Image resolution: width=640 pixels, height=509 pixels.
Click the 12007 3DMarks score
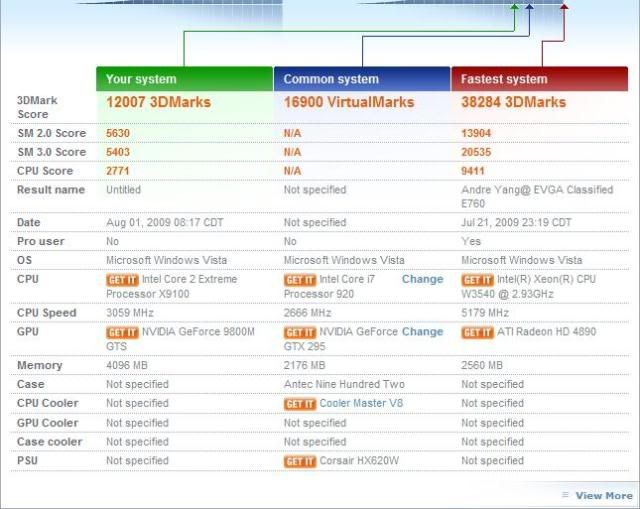click(158, 102)
